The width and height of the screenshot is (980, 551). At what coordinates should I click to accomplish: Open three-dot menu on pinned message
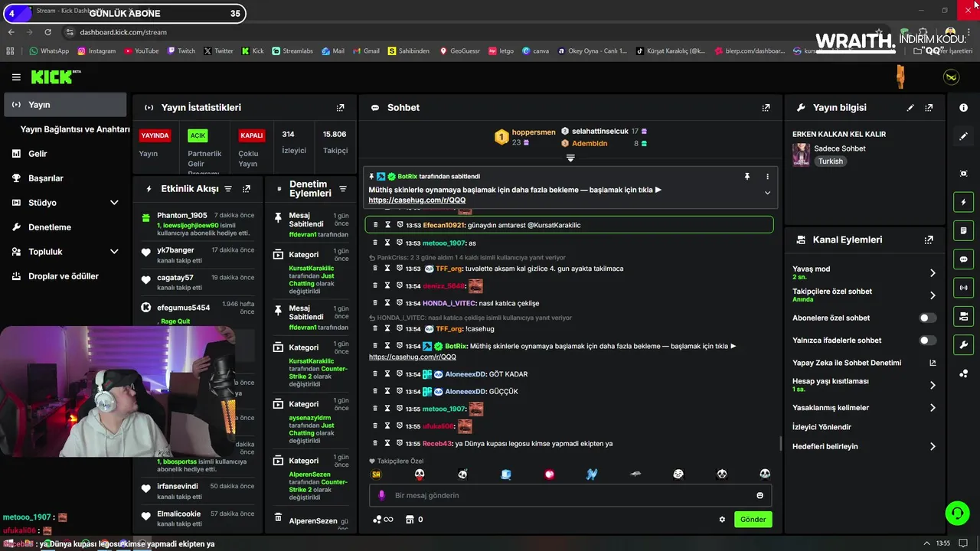point(767,176)
